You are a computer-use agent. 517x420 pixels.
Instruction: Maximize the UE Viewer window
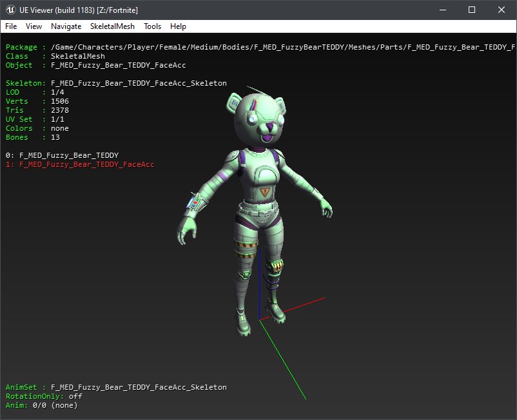click(x=472, y=10)
